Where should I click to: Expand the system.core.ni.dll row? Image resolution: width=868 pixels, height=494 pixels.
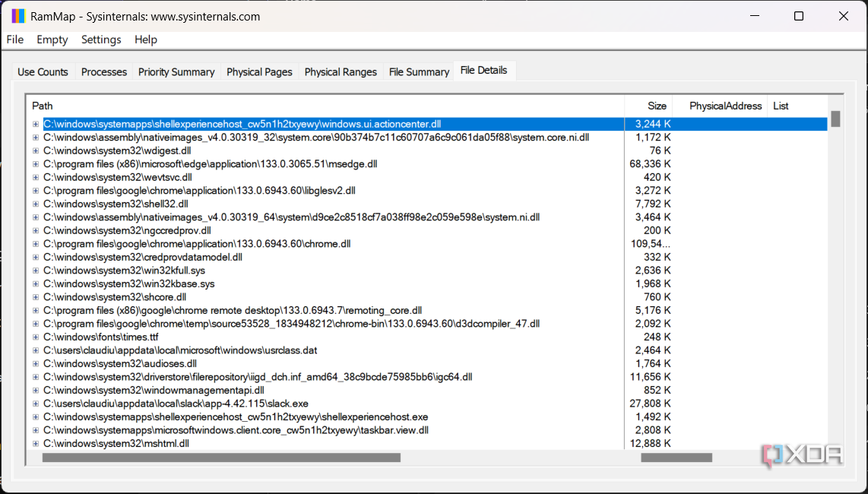coord(36,138)
